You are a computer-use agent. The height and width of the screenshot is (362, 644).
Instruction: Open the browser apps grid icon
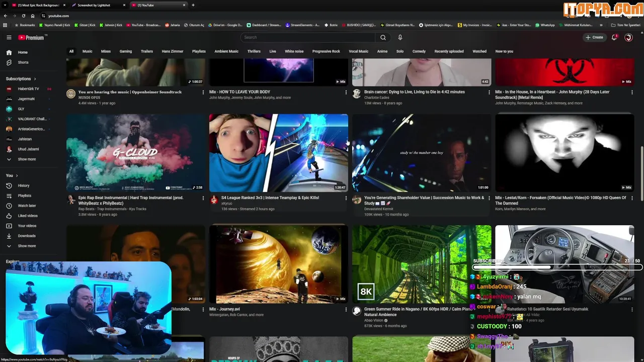point(5,25)
